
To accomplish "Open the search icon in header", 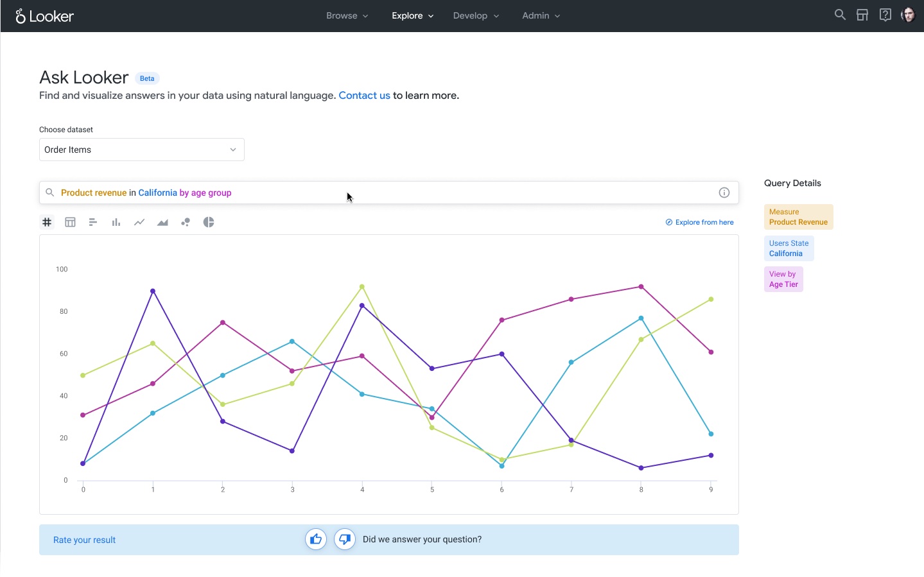I will [x=840, y=15].
